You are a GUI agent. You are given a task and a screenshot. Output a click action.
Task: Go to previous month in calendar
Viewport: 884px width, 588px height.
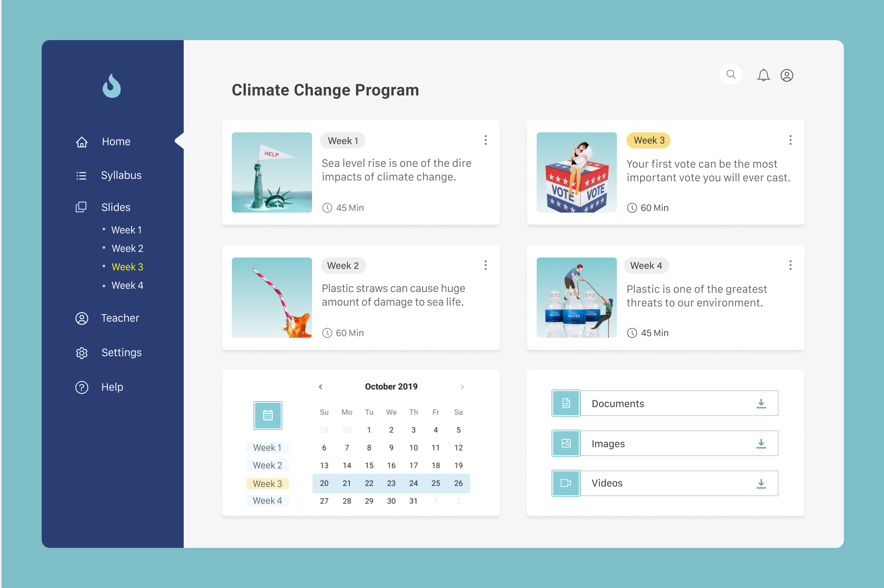coord(320,387)
